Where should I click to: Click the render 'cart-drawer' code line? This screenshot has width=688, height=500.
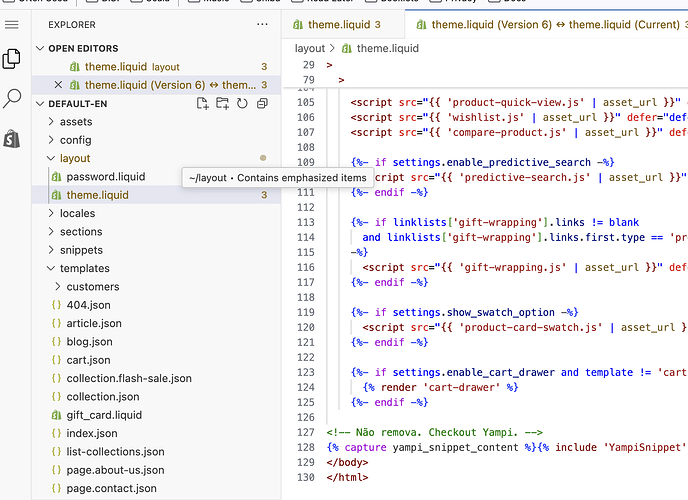click(440, 387)
